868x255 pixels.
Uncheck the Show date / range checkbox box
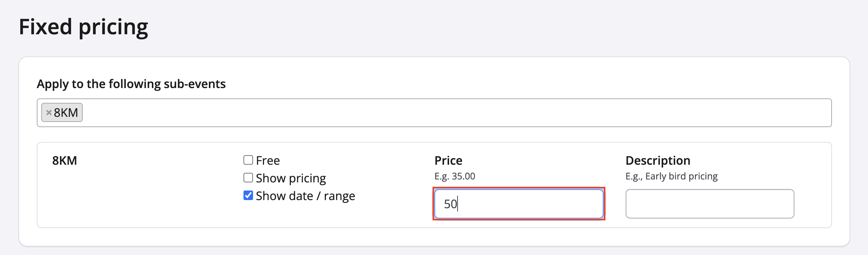point(248,195)
